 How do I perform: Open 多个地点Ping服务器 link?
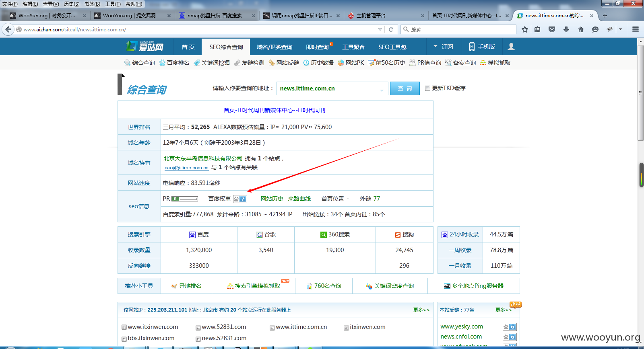[474, 286]
